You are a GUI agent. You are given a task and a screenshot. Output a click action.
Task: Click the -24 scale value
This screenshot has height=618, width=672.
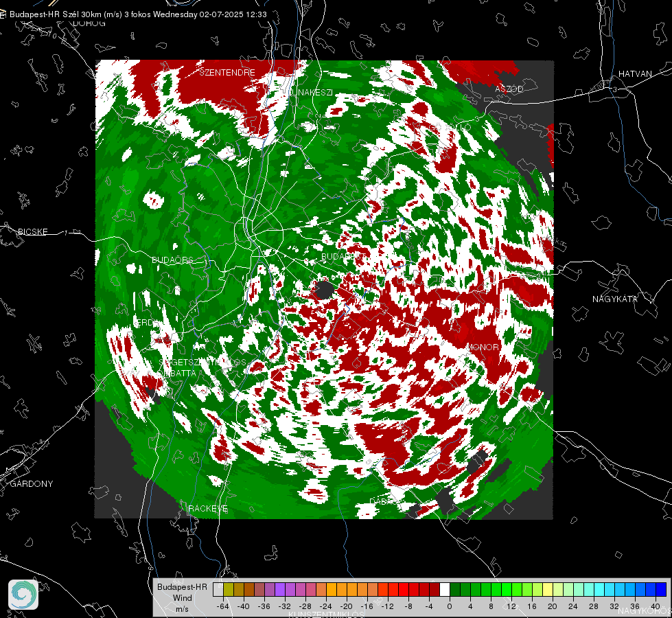pyautogui.click(x=326, y=606)
